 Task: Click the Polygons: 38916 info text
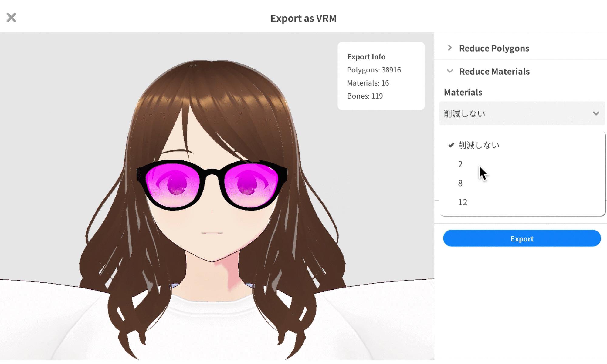(x=374, y=70)
